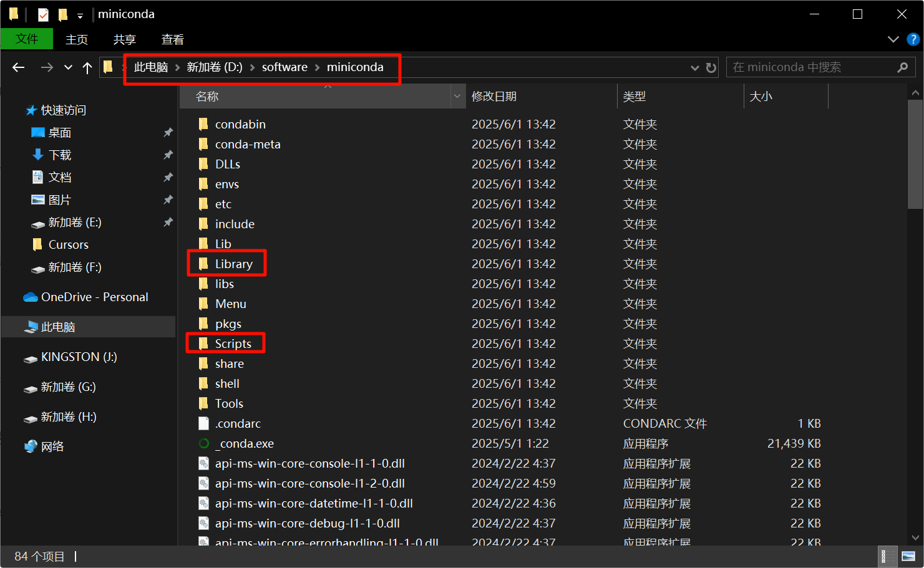Screen dimensions: 924x568
Task: Open the 查看 ribbon tab
Action: [x=173, y=39]
